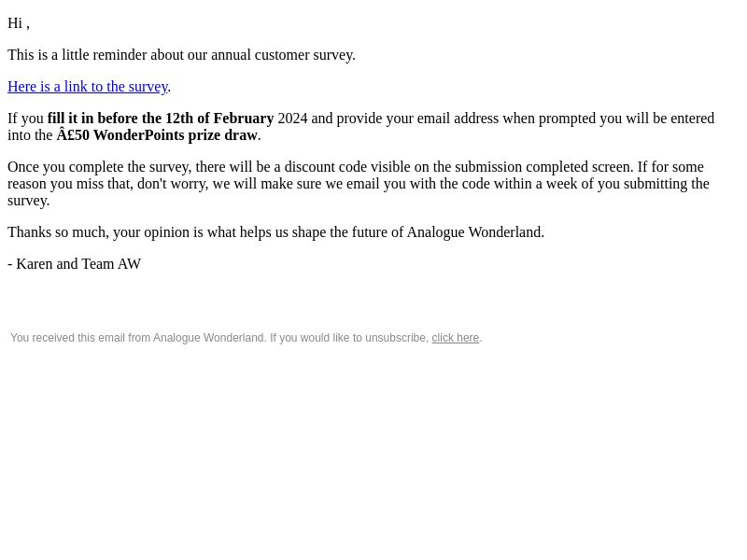This screenshot has width=747, height=560.
Task: Click the year "2024" in the deadline sentence
Action: tap(292, 119)
